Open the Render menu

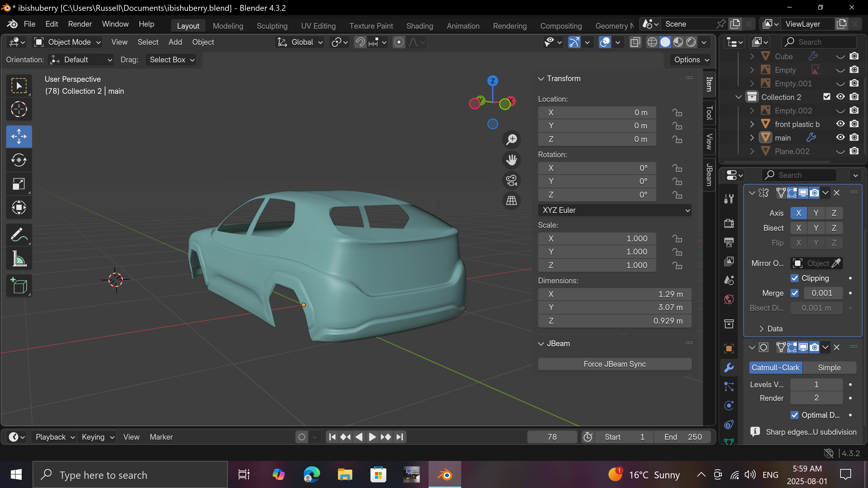(x=80, y=24)
